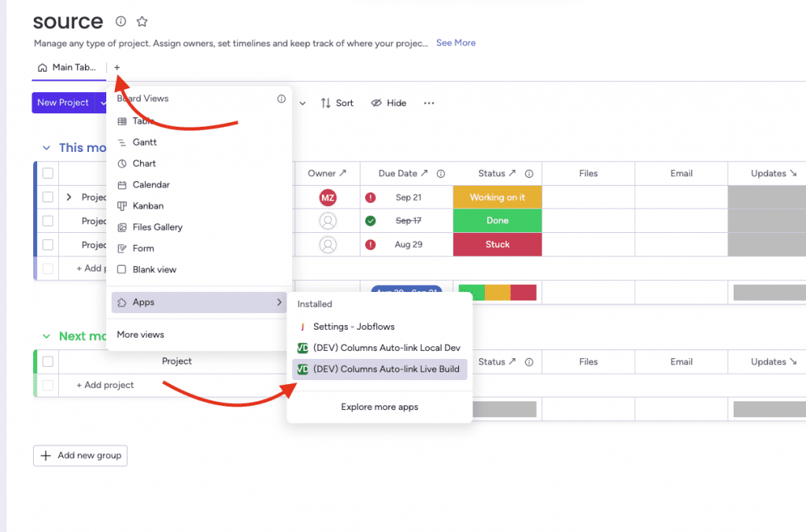
Task: Click the Hide eye icon
Action: click(376, 103)
